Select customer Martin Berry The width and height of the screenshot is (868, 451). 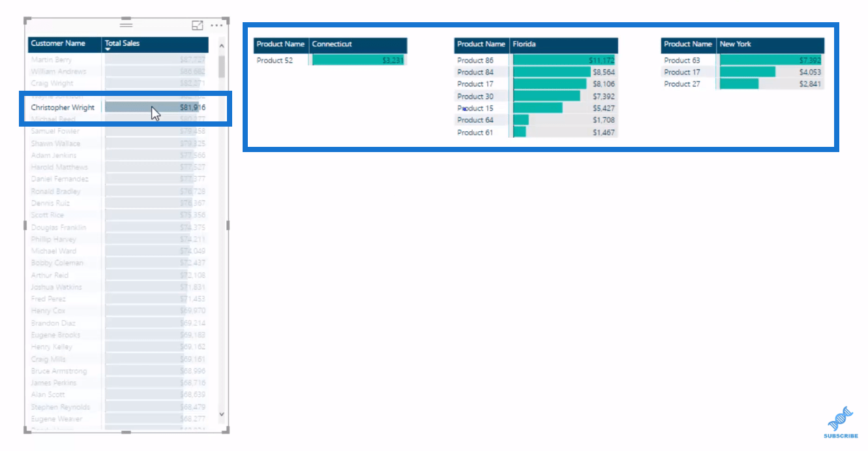click(52, 59)
